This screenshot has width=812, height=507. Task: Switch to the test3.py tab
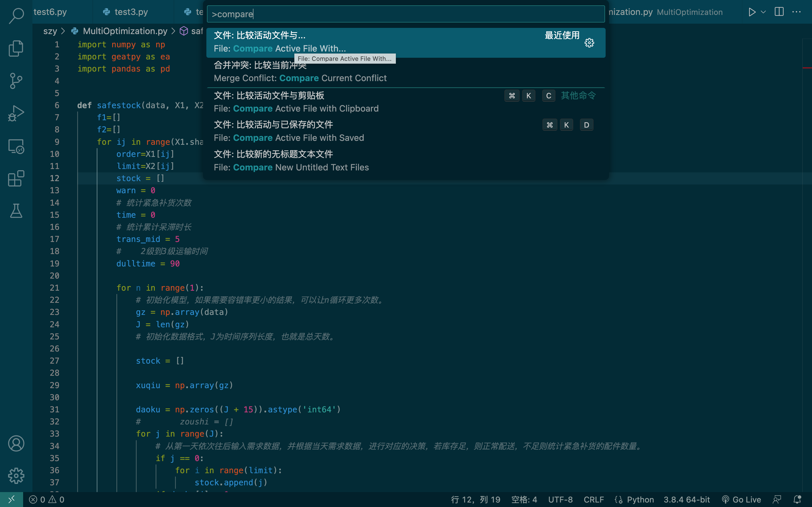[131, 12]
